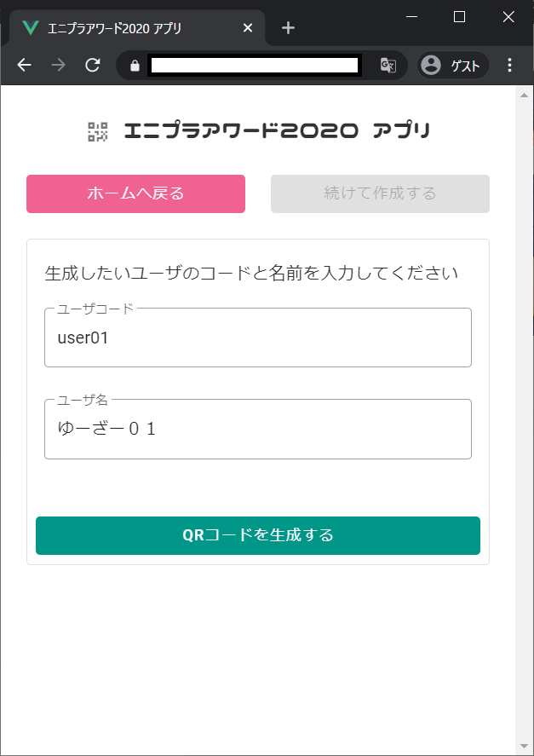
Task: Click the ホームへ戻る pink button
Action: click(135, 193)
